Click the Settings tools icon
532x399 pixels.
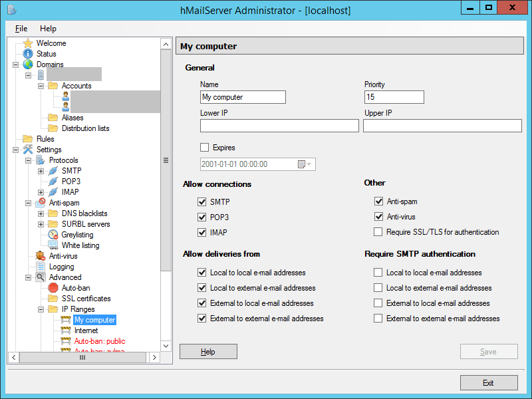point(28,149)
